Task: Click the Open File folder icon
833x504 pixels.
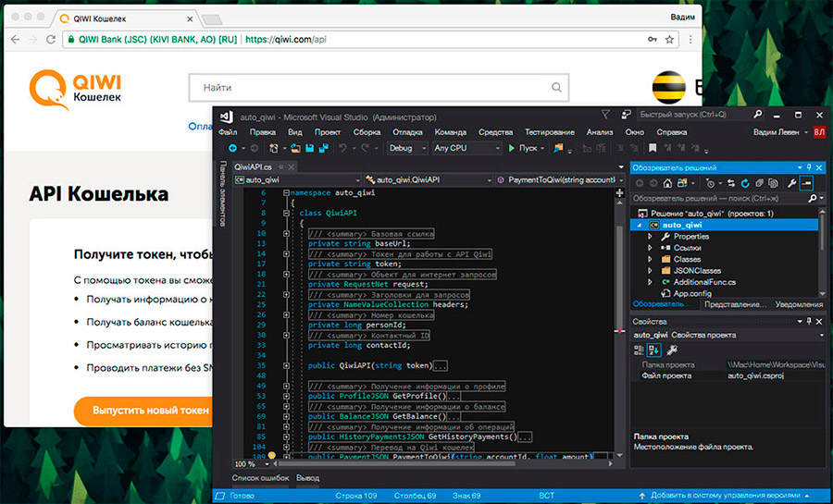Action: click(295, 149)
